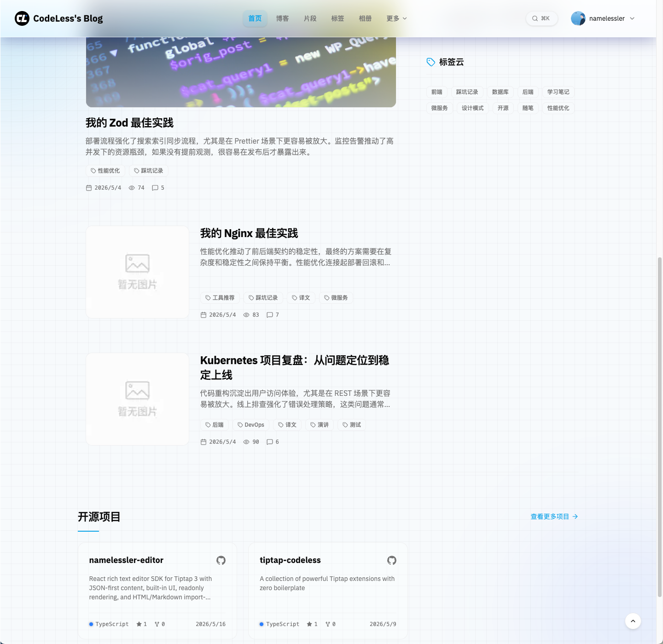The width and height of the screenshot is (663, 644).
Task: Select the 前端 tag in tag cloud
Action: pos(437,92)
